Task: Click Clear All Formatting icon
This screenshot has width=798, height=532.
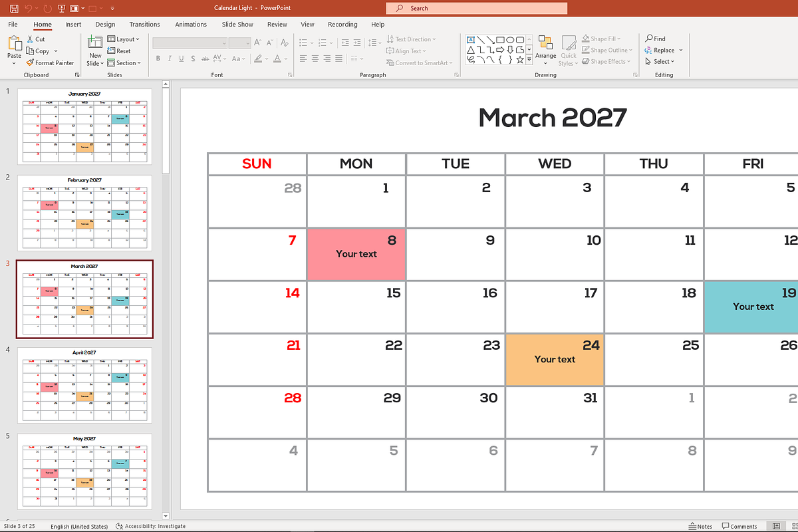Action: pos(284,42)
